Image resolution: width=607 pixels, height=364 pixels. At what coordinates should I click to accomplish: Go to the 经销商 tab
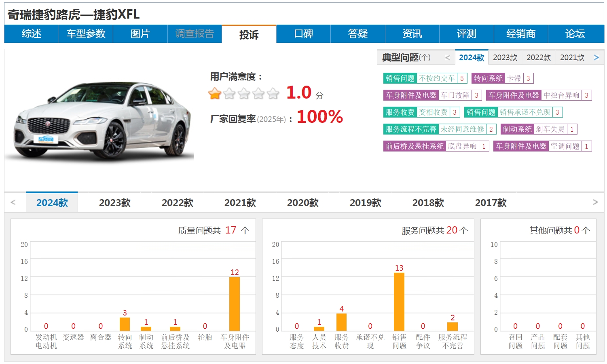point(520,34)
